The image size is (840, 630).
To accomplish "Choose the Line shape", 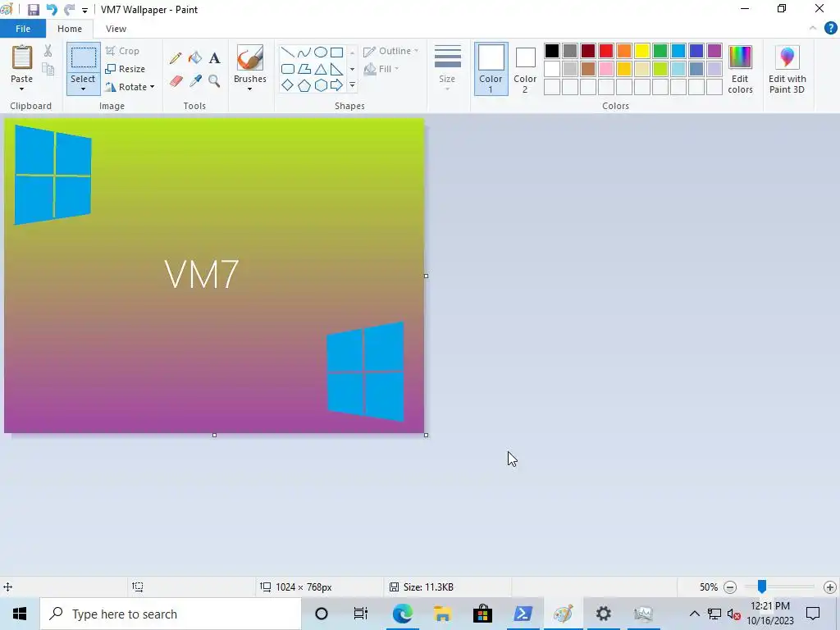I will coord(288,52).
